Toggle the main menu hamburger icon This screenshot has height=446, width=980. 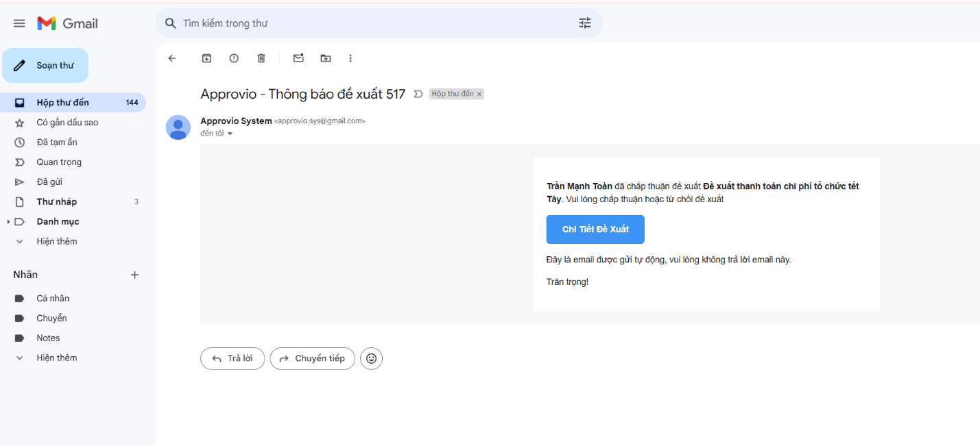19,23
